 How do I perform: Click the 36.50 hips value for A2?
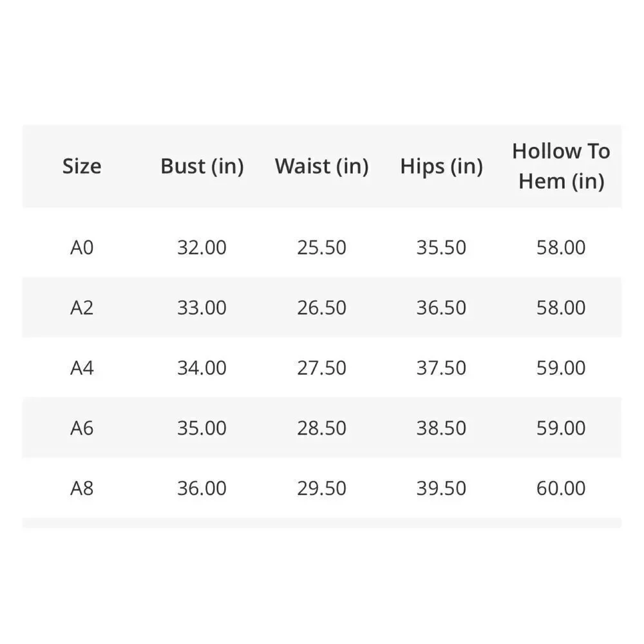[x=441, y=308]
